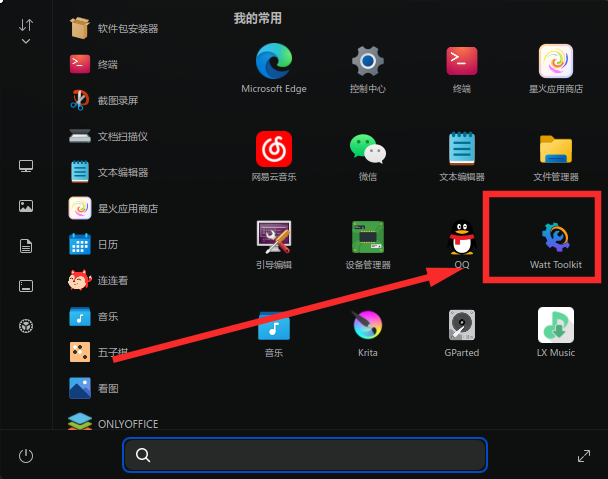Viewport: 608px width, 479px height.
Task: Open 音乐 in the favorites grid
Action: pos(274,332)
